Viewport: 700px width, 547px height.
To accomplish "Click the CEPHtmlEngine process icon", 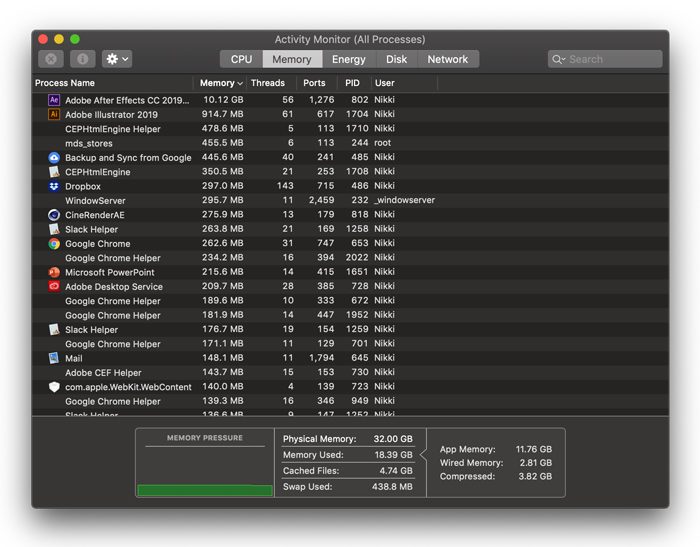I will 54,172.
